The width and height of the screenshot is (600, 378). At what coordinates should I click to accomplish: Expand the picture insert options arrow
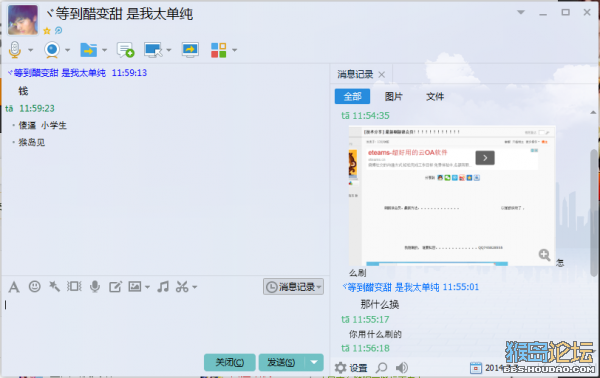pyautogui.click(x=147, y=287)
